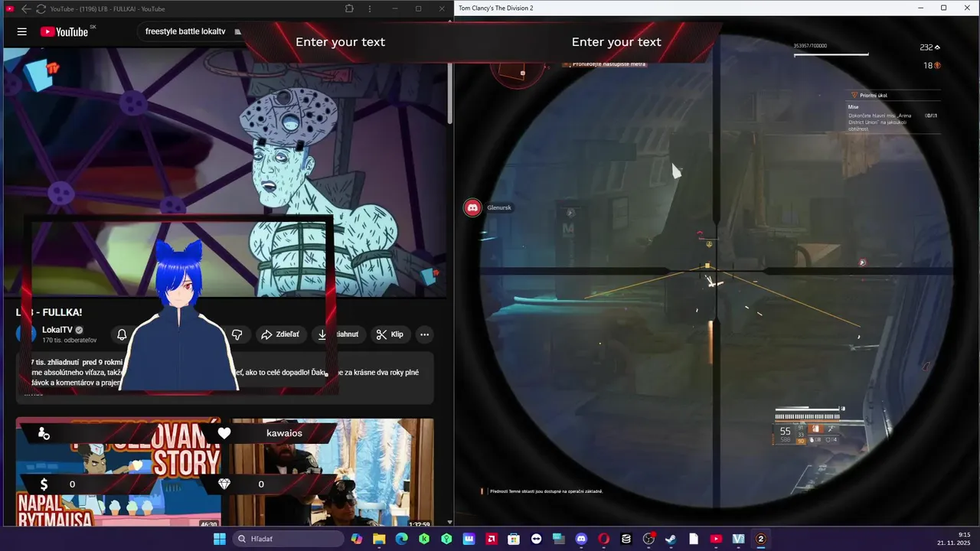Go back in the YouTube app window
The width and height of the screenshot is (980, 551).
coord(26,8)
